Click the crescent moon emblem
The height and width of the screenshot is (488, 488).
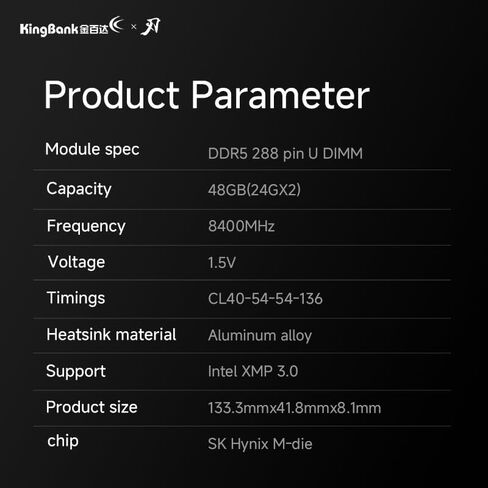pyautogui.click(x=117, y=24)
